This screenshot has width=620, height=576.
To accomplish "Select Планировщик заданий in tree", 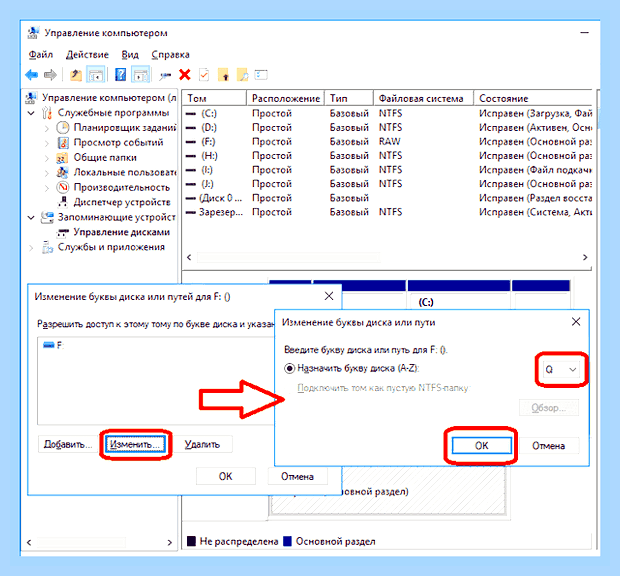I will (x=125, y=128).
